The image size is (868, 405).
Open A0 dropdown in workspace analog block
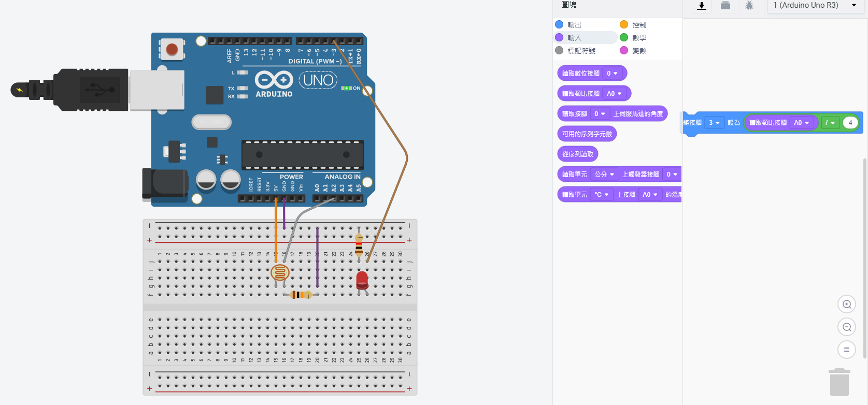click(802, 123)
